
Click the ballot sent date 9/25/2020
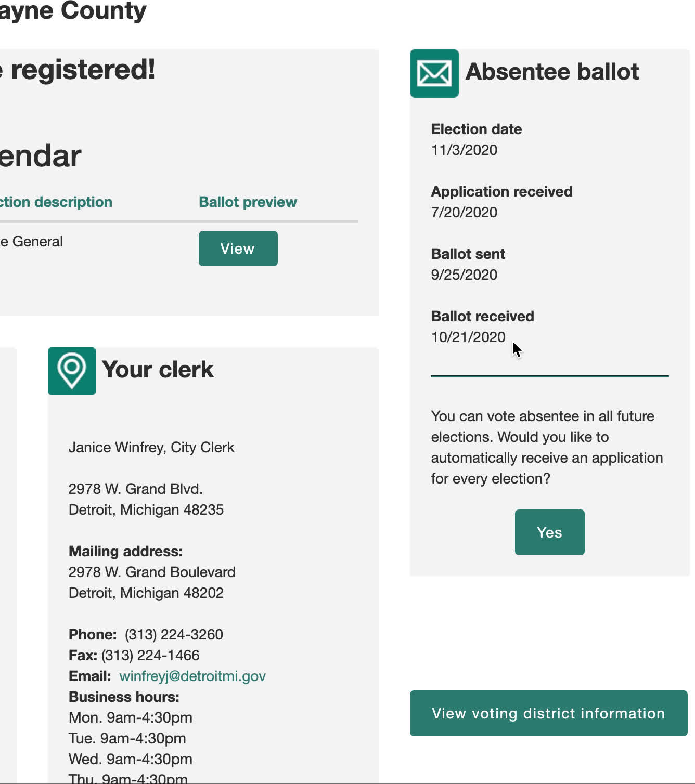coord(464,275)
